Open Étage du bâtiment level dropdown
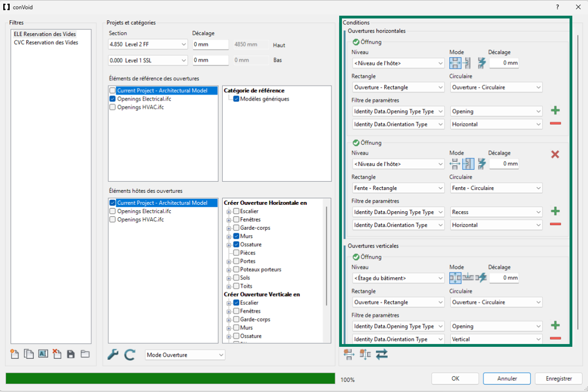 click(x=398, y=278)
